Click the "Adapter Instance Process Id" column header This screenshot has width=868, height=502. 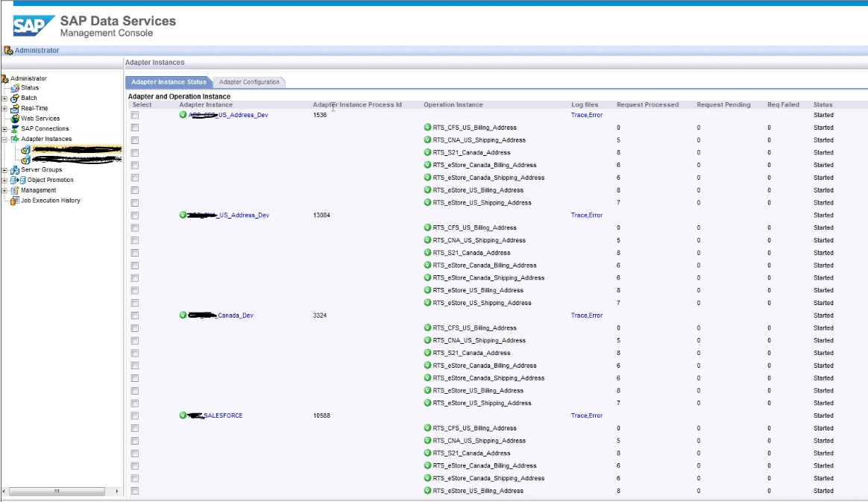click(x=357, y=104)
